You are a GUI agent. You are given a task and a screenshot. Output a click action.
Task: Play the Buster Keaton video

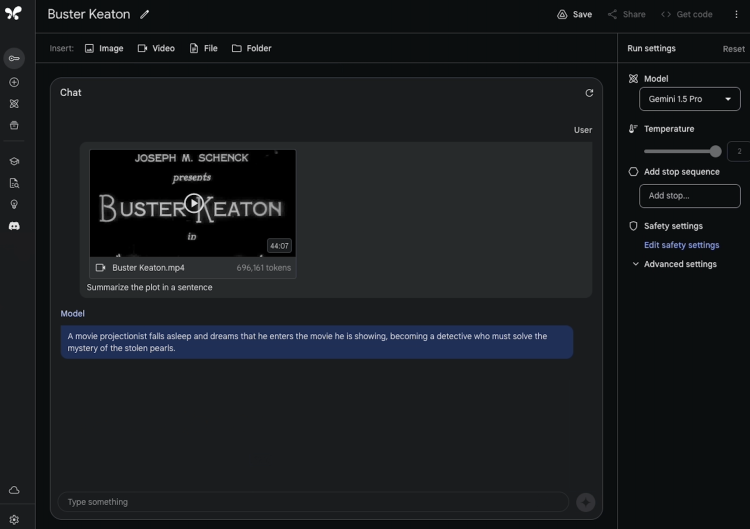click(193, 203)
